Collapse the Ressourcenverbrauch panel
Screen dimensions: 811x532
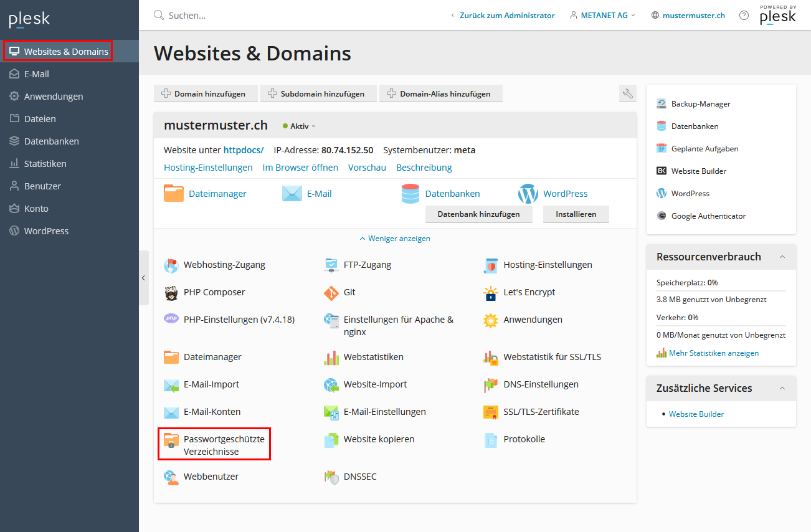782,257
